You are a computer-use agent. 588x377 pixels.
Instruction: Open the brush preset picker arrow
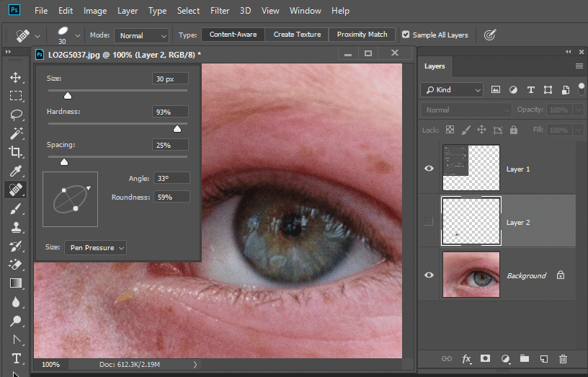pyautogui.click(x=78, y=35)
